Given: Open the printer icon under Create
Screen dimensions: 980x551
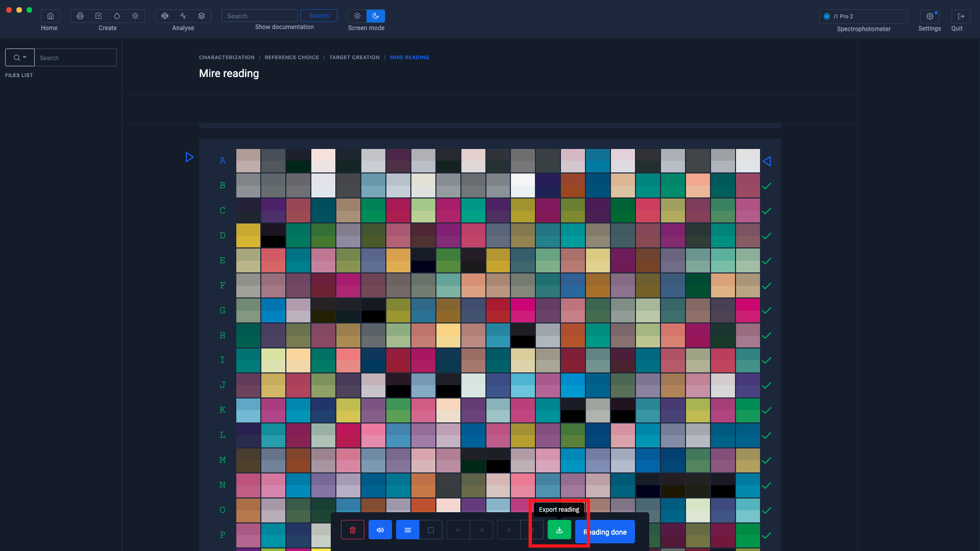Looking at the screenshot, I should pyautogui.click(x=80, y=16).
